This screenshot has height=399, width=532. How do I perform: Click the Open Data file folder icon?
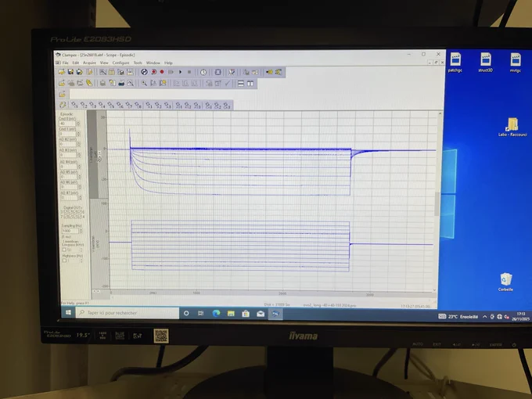(62, 72)
